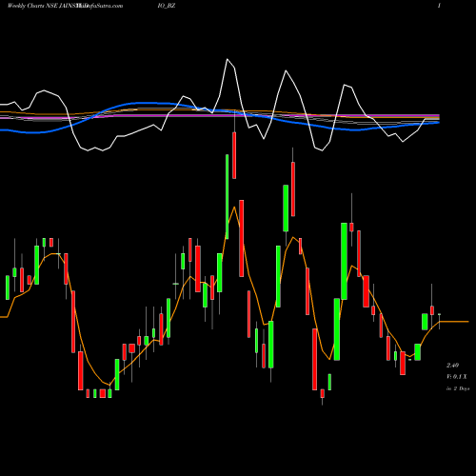The width and height of the screenshot is (476, 476).
Task: Click the 'in 2 Days' label
Action: click(458, 388)
